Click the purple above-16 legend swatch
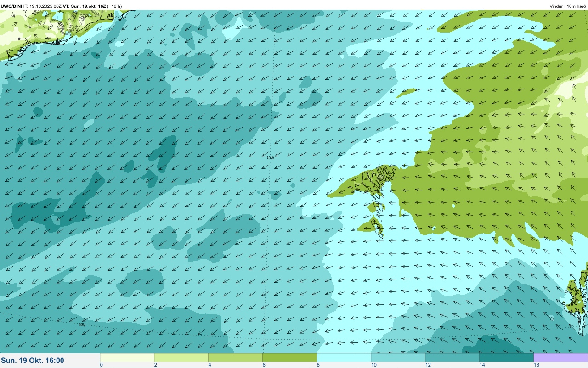Screen dimensions: 588x368 (560, 357)
